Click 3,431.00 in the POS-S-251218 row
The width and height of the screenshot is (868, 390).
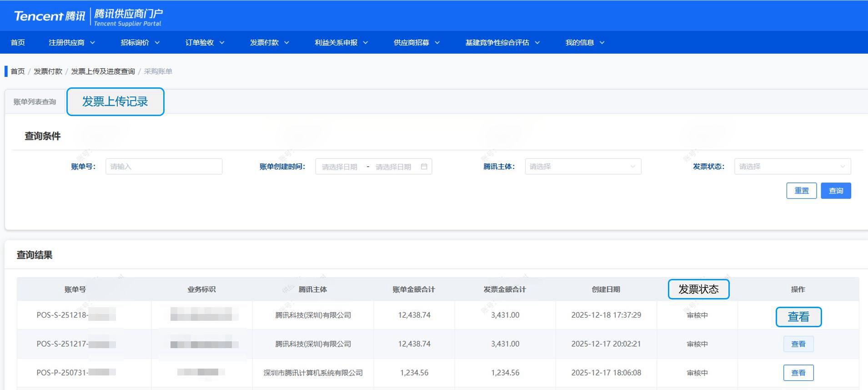[x=505, y=315]
